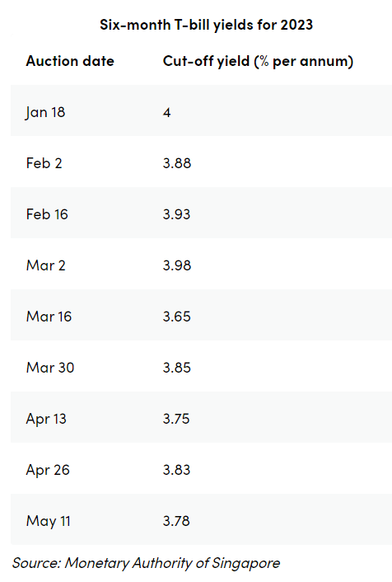Select the Feb 16 date cell
Screen dimensions: 392x582
point(47,214)
